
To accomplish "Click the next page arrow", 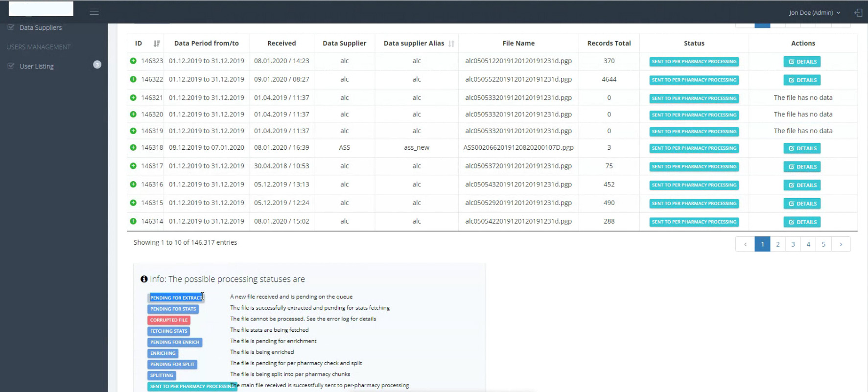I will (x=841, y=244).
